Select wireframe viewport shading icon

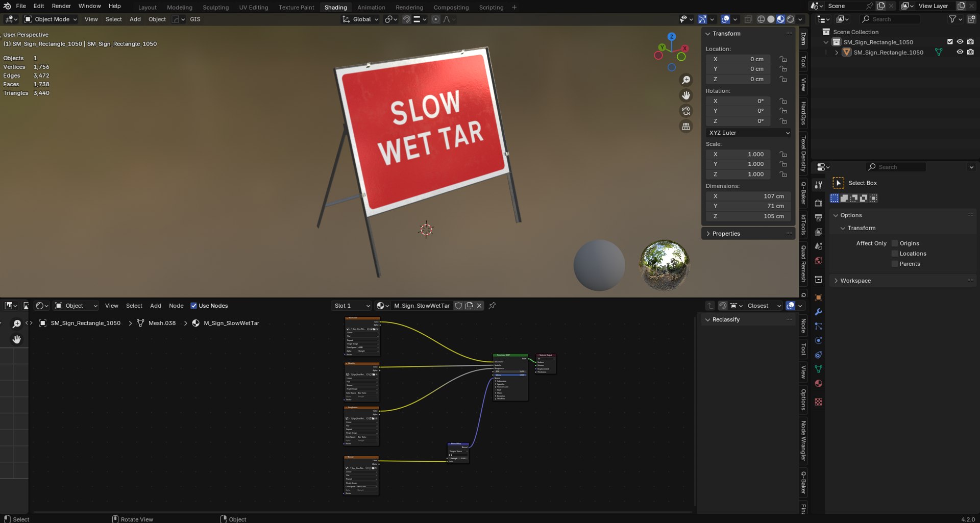tap(761, 19)
